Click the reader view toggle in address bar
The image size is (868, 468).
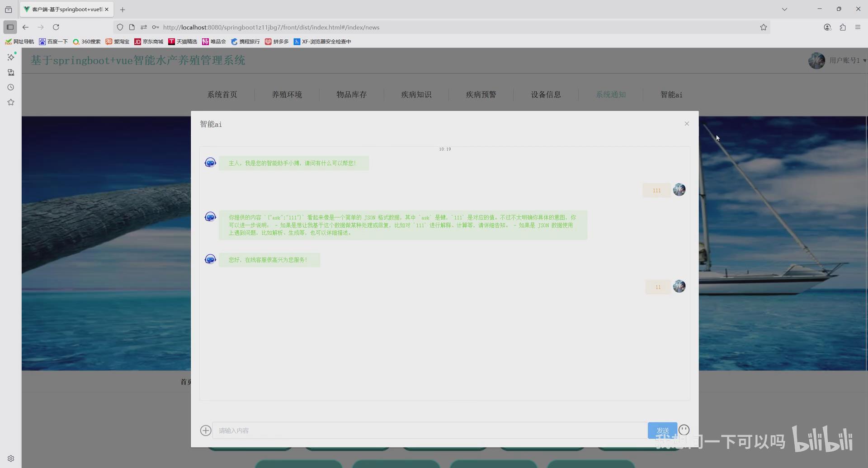[132, 27]
